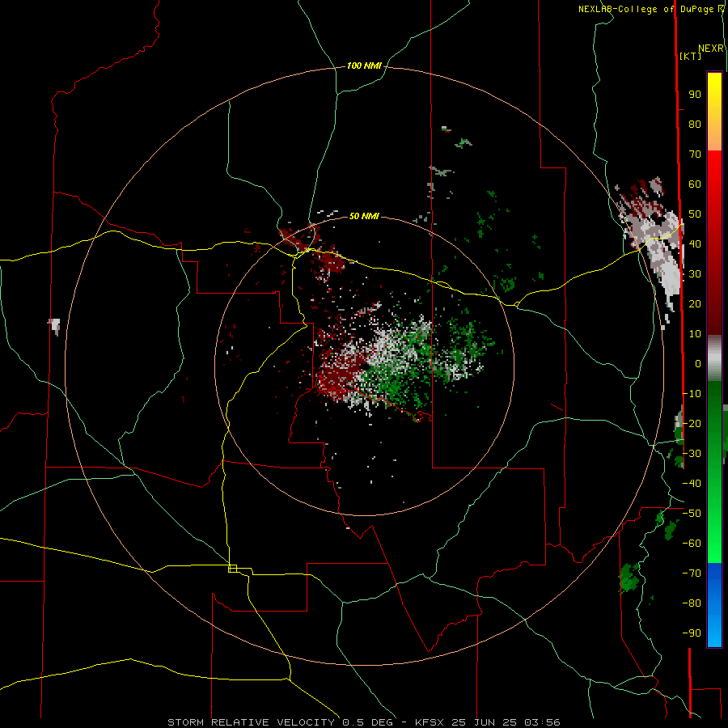Click the 50 value on velocity scale
Screen dimensions: 728x728
[695, 214]
